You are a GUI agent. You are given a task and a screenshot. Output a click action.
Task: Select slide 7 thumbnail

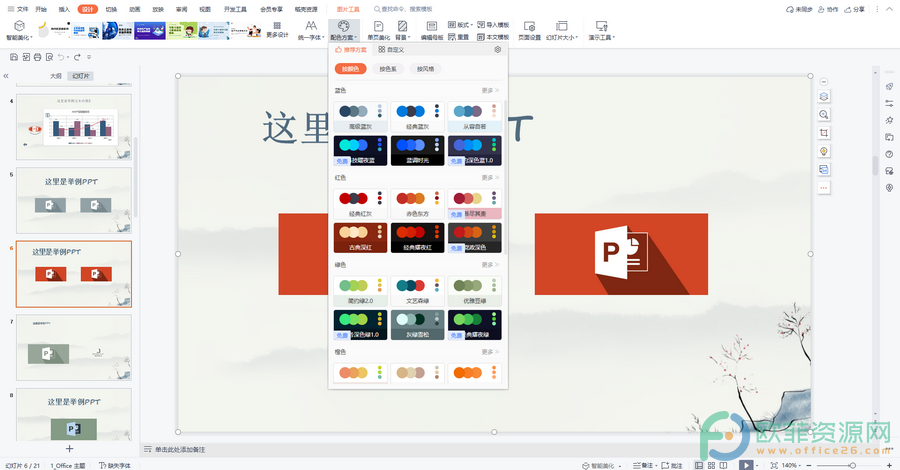tap(74, 347)
